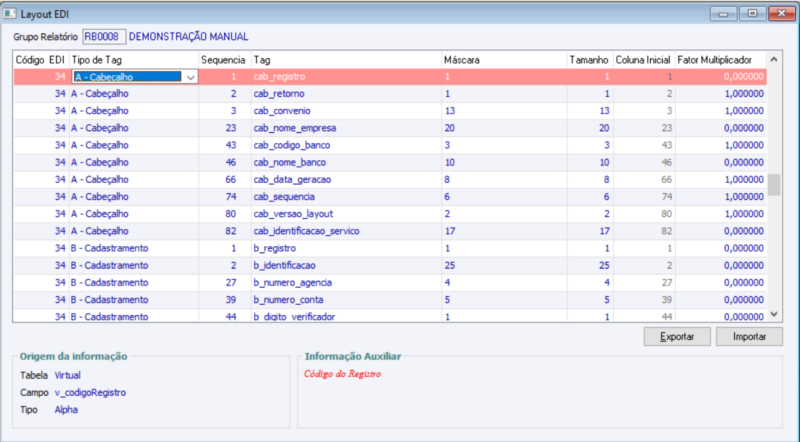Open the Tipo de Tag dropdown arrow
Viewport: 800px width, 442px height.
point(190,77)
